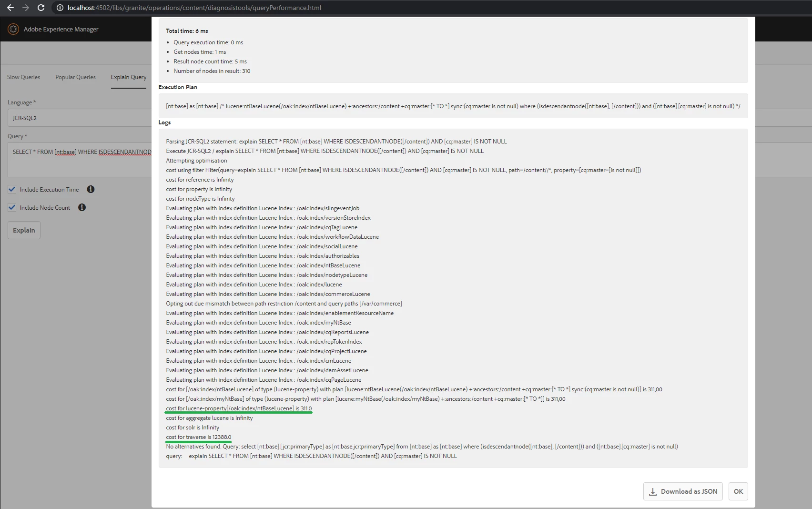Select the Explain Query tab
The height and width of the screenshot is (509, 812).
click(x=129, y=77)
